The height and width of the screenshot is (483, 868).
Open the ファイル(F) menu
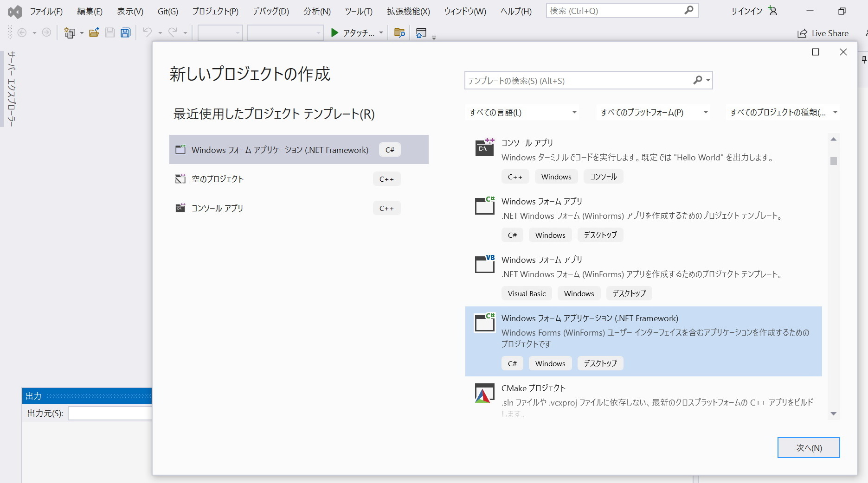click(x=46, y=11)
